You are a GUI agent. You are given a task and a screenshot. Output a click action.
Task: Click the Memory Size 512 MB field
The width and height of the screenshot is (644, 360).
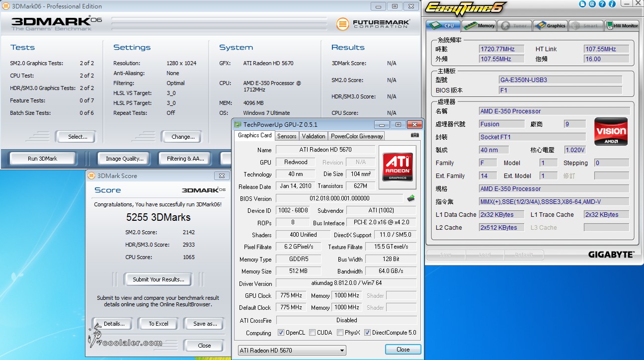pyautogui.click(x=298, y=271)
